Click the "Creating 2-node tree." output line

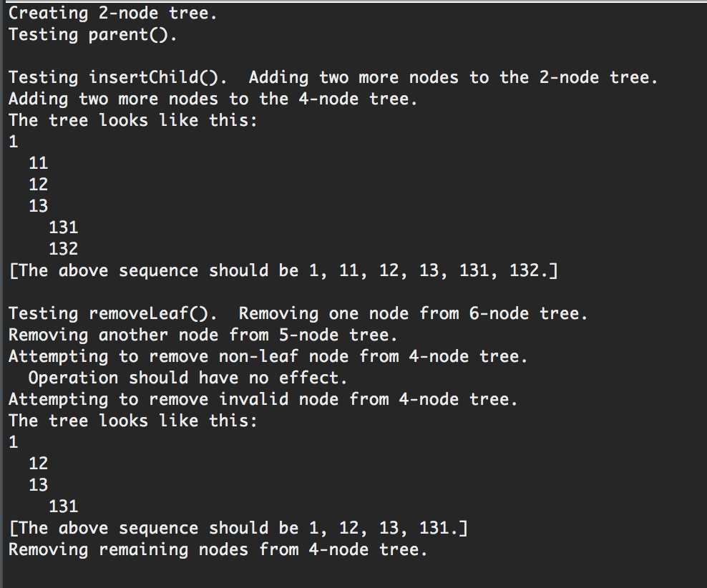pyautogui.click(x=109, y=13)
